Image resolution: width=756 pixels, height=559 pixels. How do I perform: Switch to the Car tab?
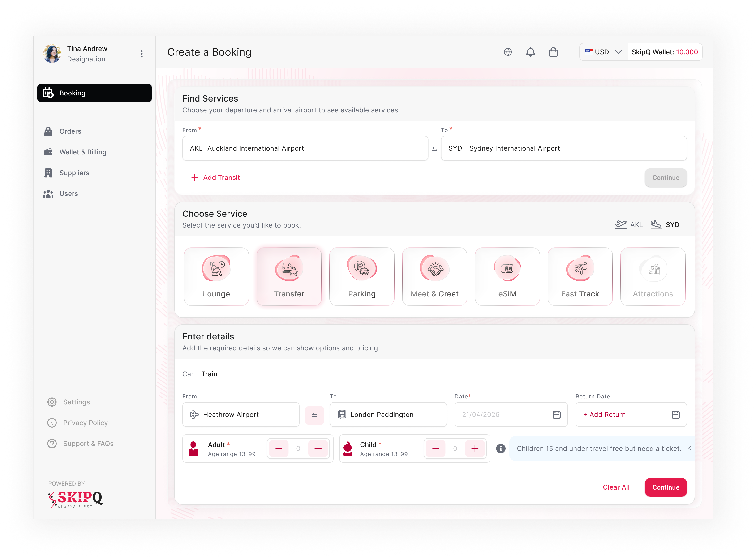188,374
